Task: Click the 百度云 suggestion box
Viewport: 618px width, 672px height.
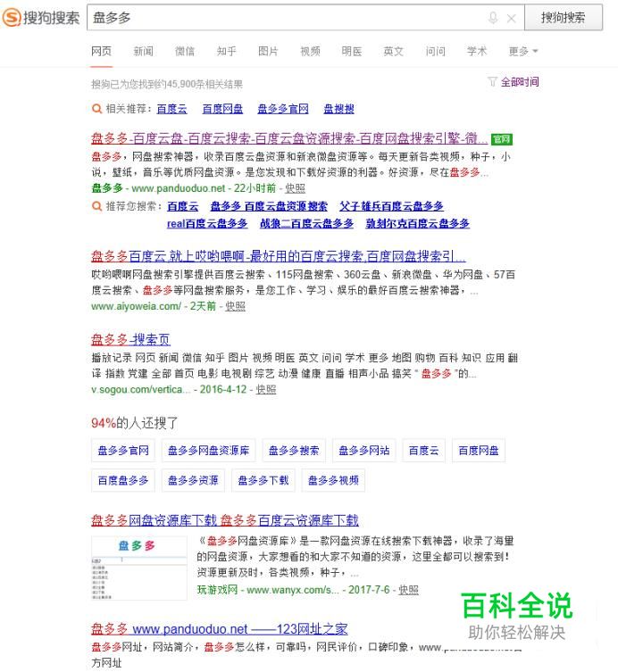Action: point(423,451)
